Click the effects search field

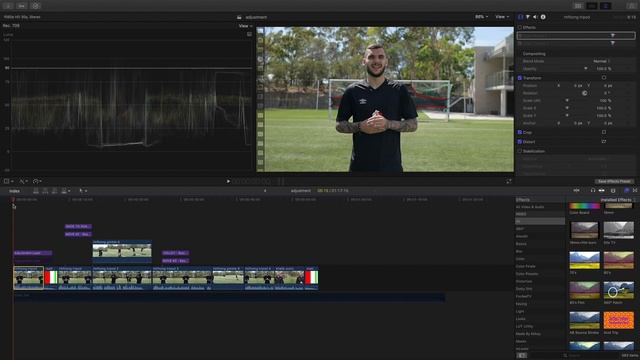tap(591, 356)
